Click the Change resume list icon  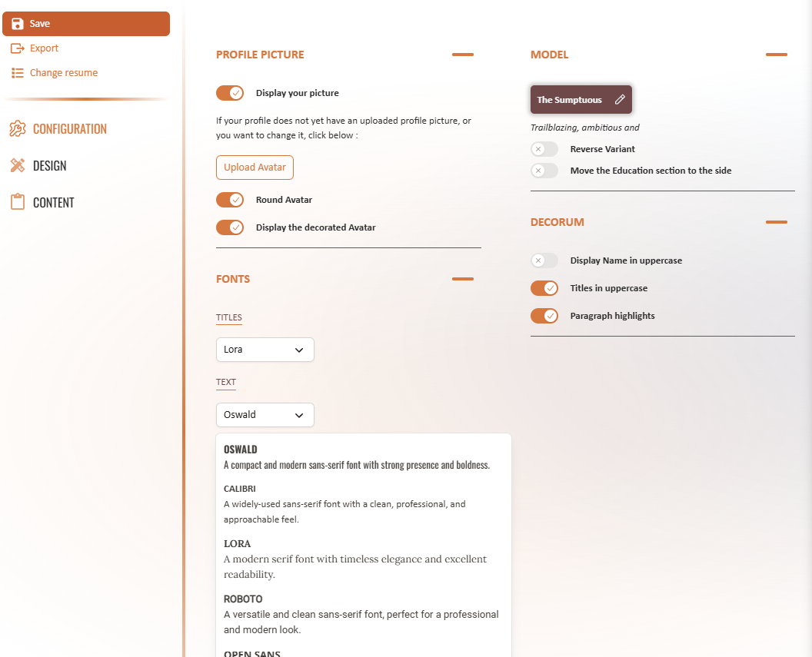[x=18, y=73]
